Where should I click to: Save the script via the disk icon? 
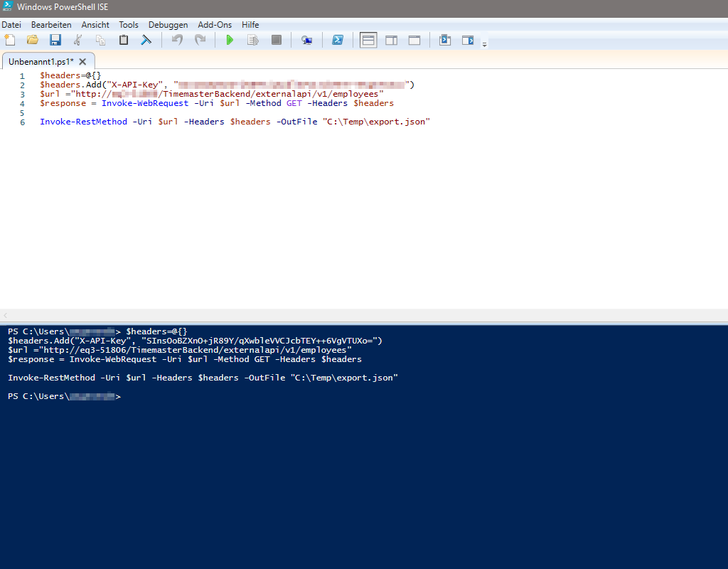click(x=55, y=40)
